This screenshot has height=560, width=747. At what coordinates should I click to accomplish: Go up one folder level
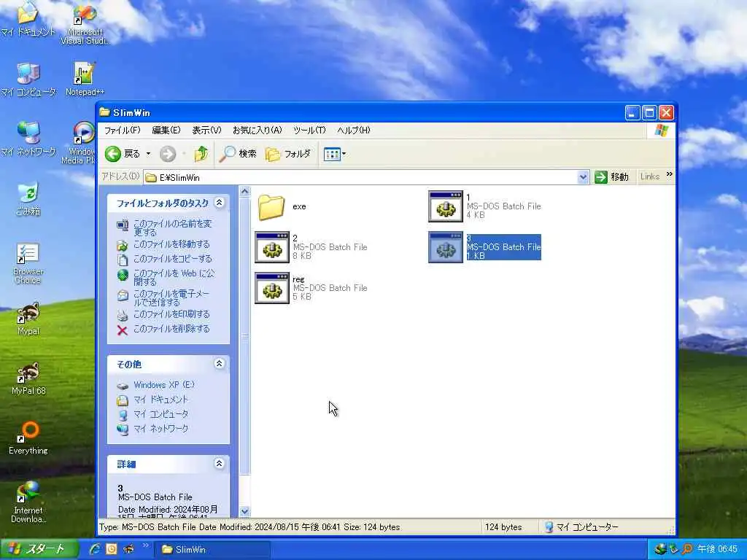pos(201,154)
